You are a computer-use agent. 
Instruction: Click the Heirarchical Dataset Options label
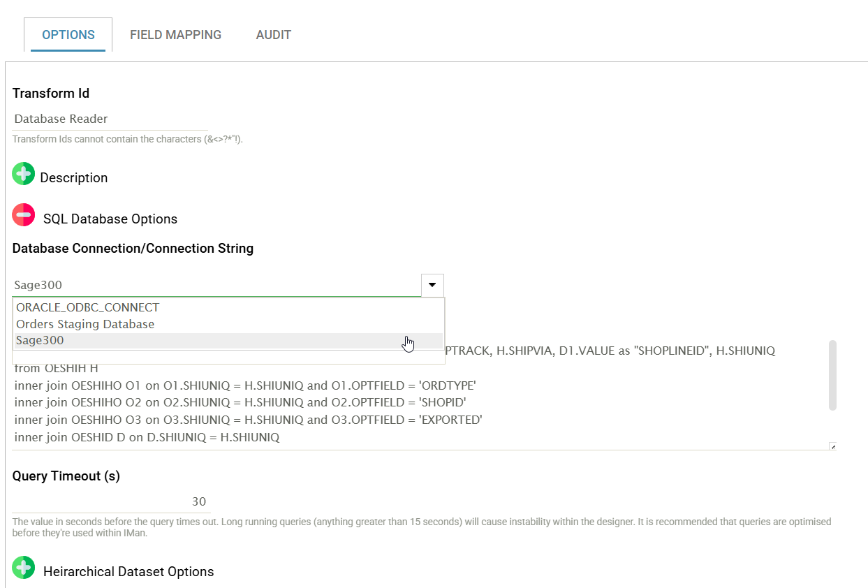coord(128,571)
